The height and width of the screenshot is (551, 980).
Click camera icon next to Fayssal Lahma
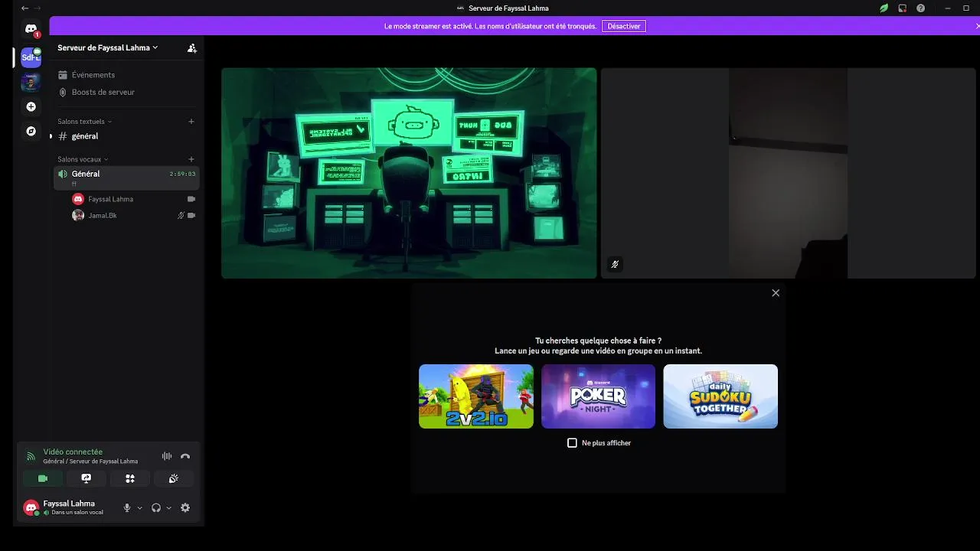191,199
